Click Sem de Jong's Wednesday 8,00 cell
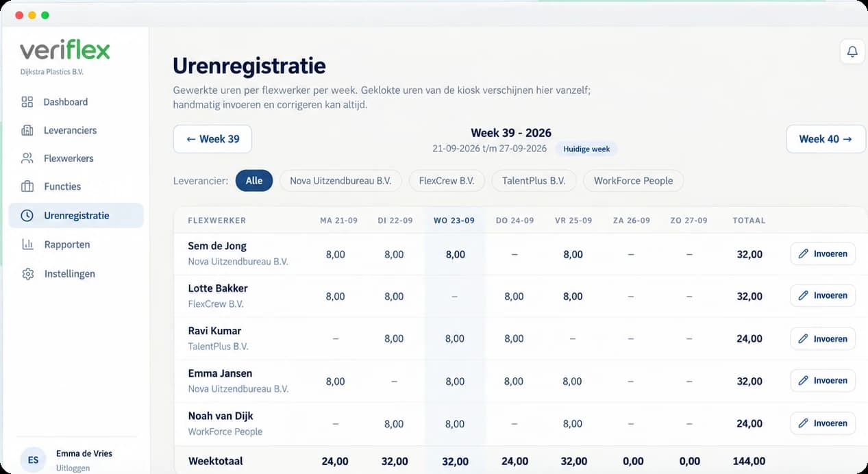Image resolution: width=868 pixels, height=474 pixels. (455, 254)
